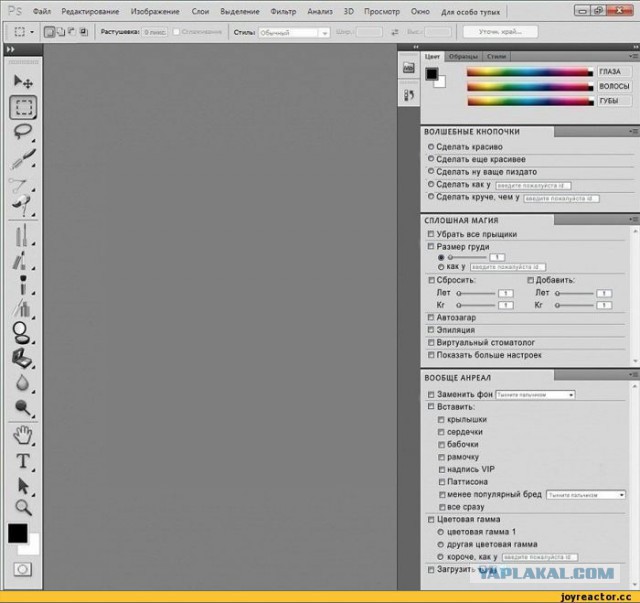
Task: Click the ГЛАЗА color spectrum bar
Action: [530, 72]
